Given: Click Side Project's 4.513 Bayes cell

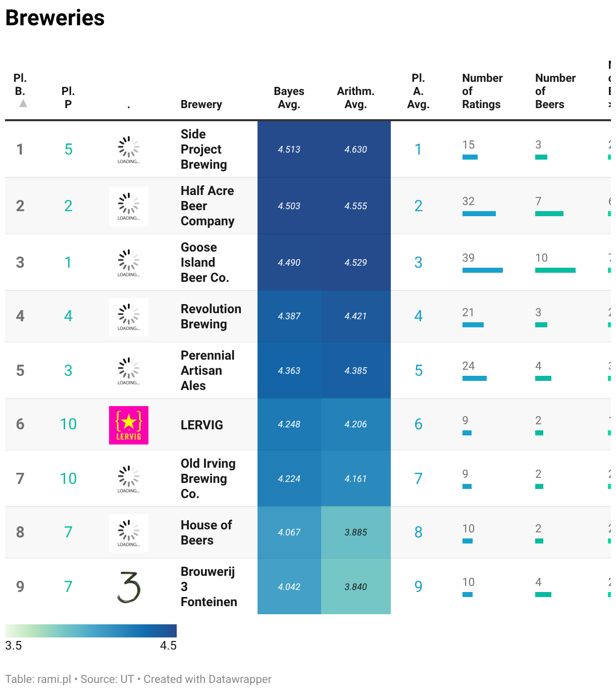Looking at the screenshot, I should tap(289, 150).
